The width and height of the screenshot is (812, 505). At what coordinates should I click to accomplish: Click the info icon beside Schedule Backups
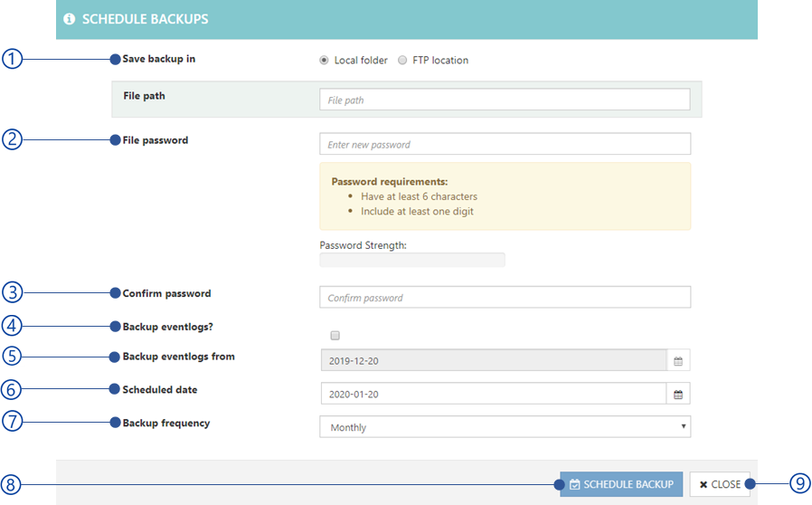click(x=69, y=19)
